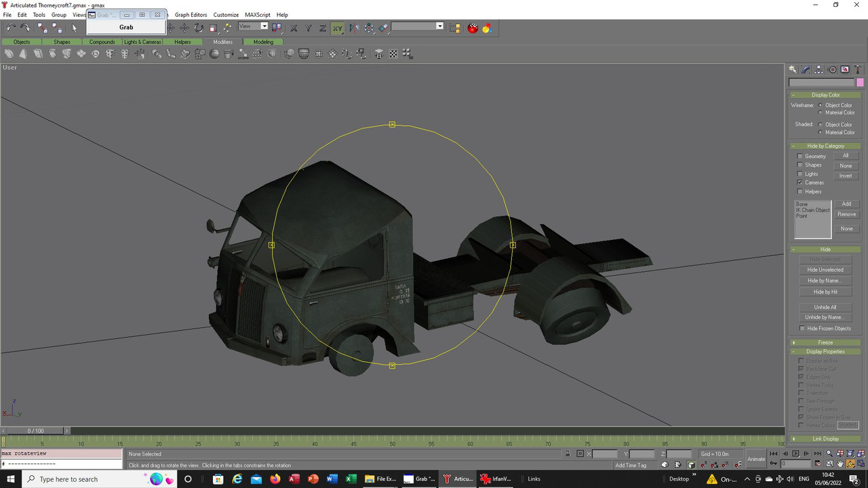
Task: Open the Utilities hammer panel tab
Action: [x=858, y=70]
